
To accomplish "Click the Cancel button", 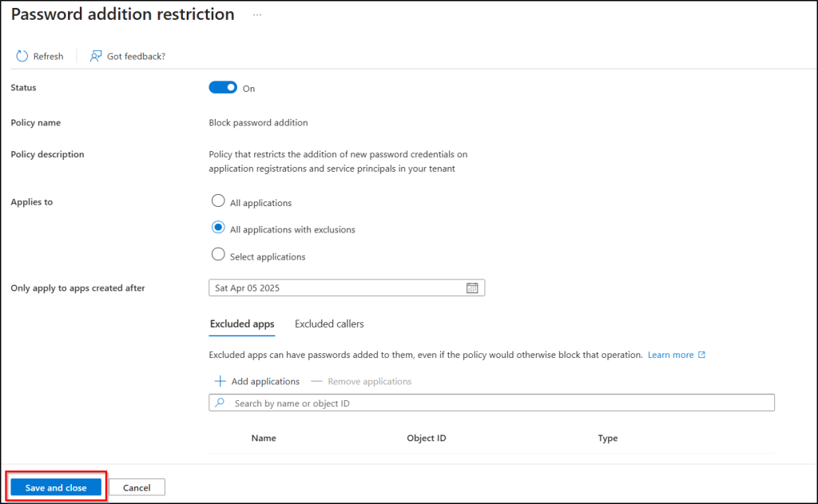I will (x=137, y=487).
